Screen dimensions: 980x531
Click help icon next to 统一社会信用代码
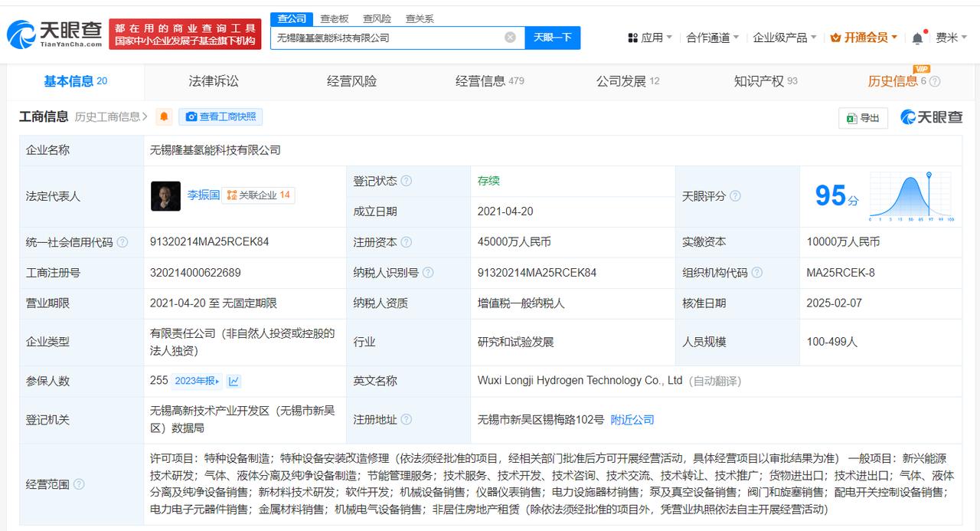click(122, 242)
